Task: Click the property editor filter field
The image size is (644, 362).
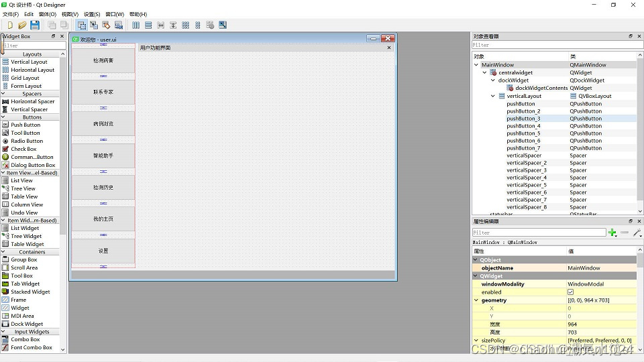Action: 539,233
